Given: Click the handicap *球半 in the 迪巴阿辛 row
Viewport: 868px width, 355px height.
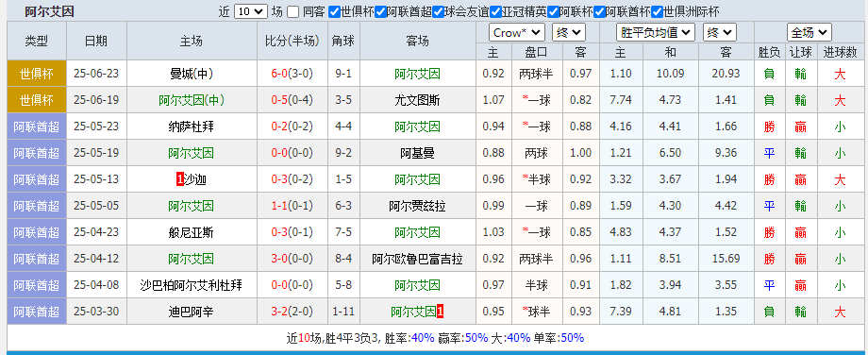Looking at the screenshot, I should point(536,312).
